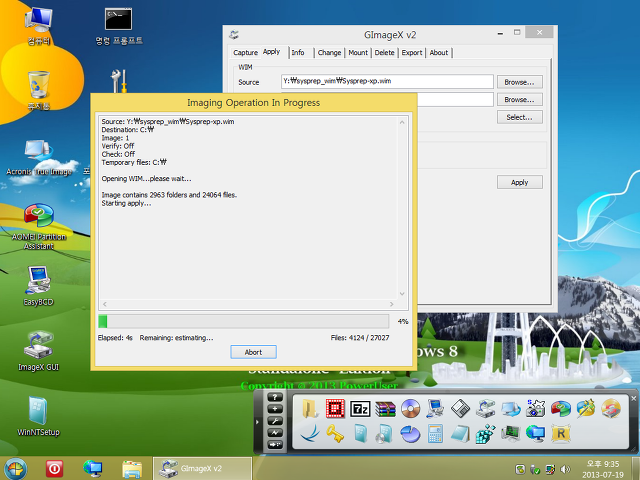This screenshot has height=480, width=640.
Task: Open the dock's wrench settings button
Action: (x=275, y=421)
